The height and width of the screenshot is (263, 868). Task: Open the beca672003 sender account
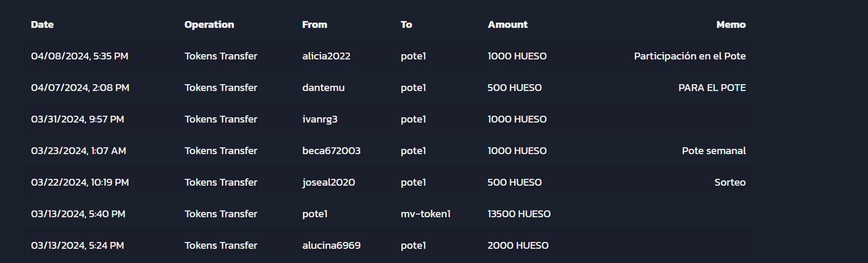click(x=331, y=151)
